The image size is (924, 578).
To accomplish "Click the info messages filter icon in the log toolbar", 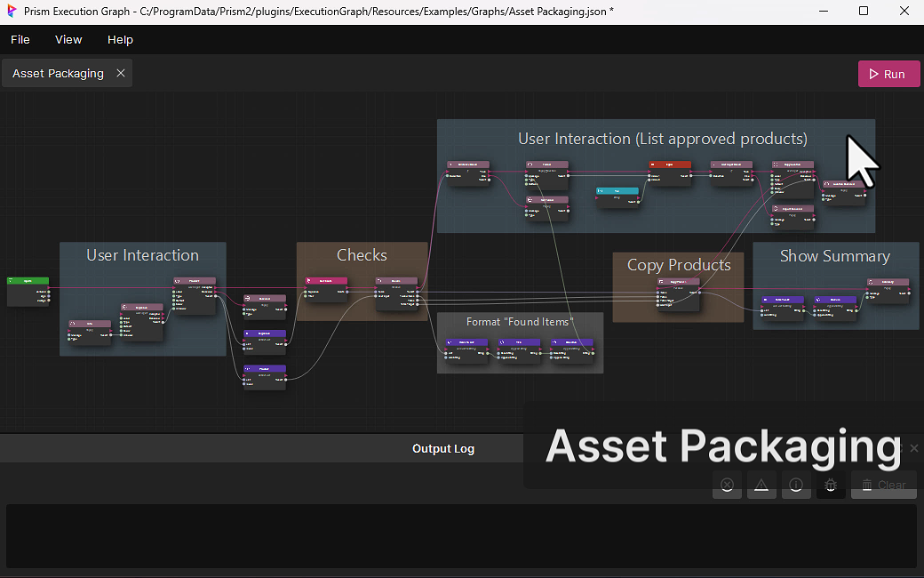I will pos(796,485).
